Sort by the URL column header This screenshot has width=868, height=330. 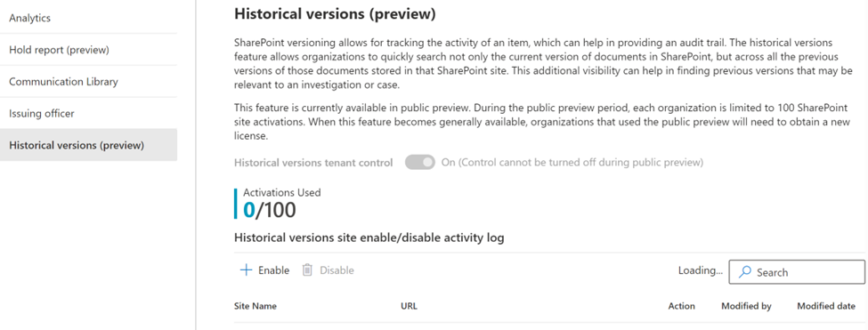click(x=410, y=306)
